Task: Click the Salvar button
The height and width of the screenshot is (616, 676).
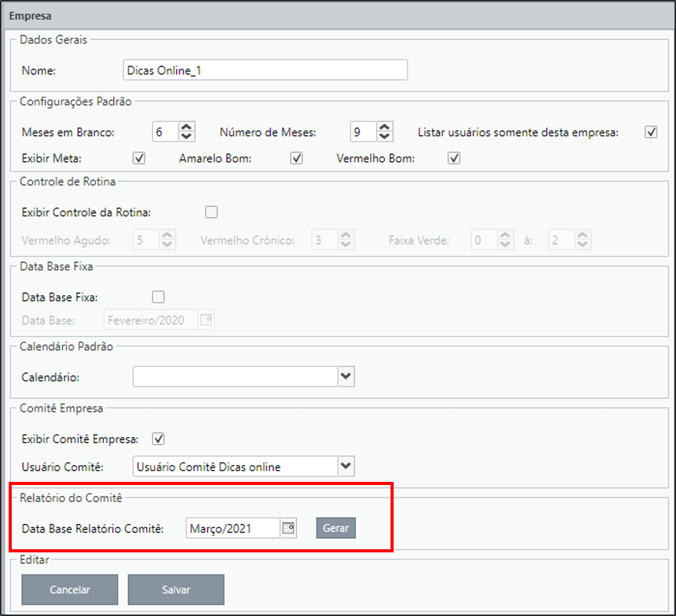Action: 176,589
